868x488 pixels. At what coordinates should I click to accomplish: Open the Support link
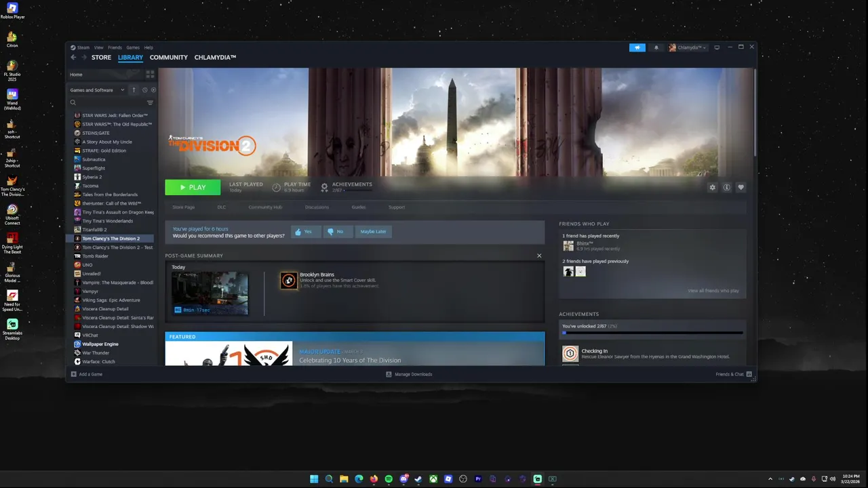(397, 207)
